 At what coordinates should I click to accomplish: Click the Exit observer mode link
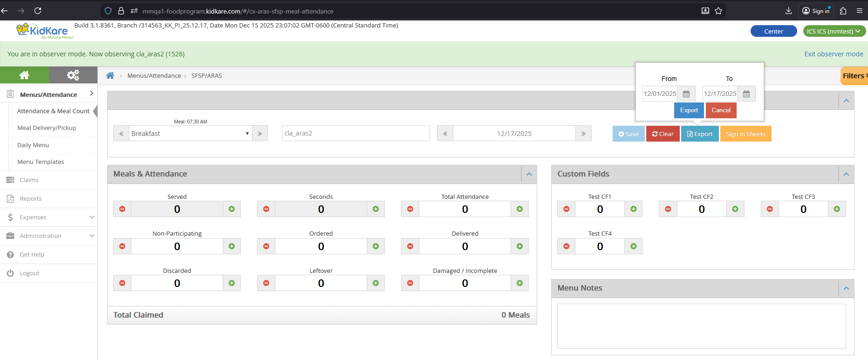click(833, 54)
